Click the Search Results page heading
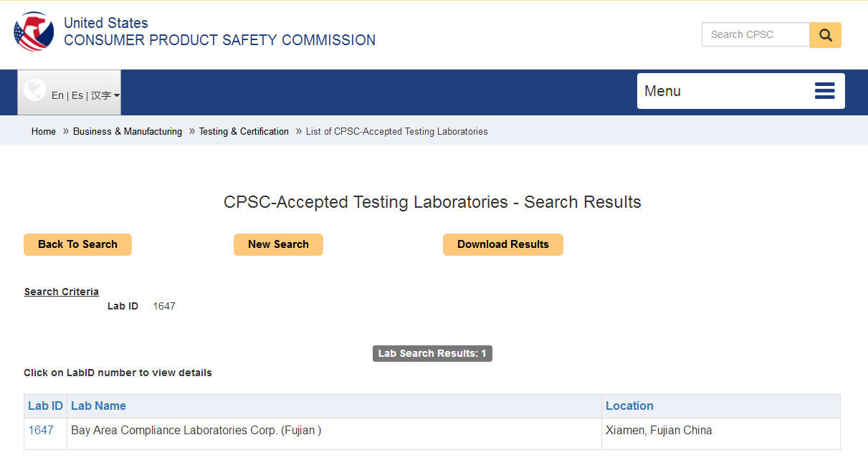Image resolution: width=868 pixels, height=470 pixels. 432,202
